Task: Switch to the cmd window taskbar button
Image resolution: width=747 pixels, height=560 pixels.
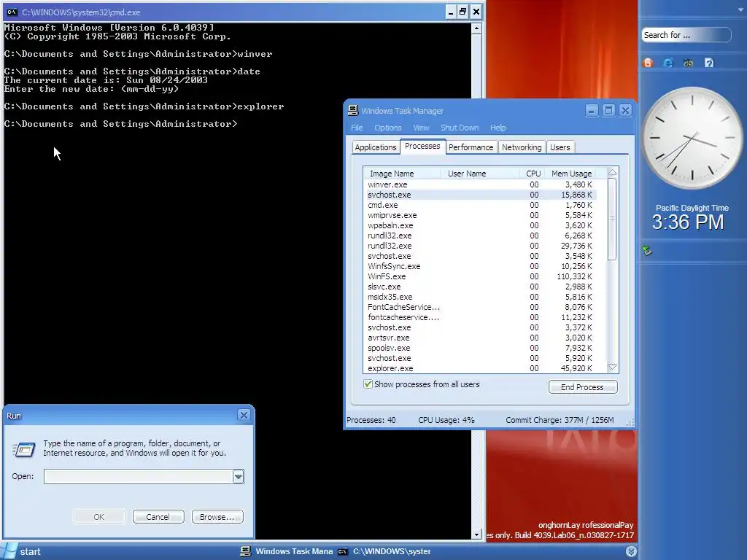Action: (384, 551)
